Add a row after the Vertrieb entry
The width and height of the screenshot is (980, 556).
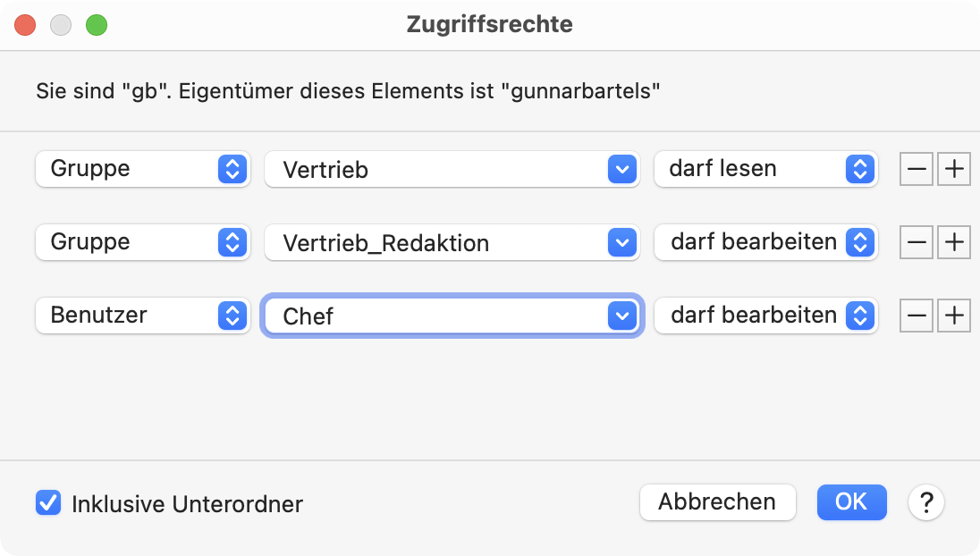[954, 169]
